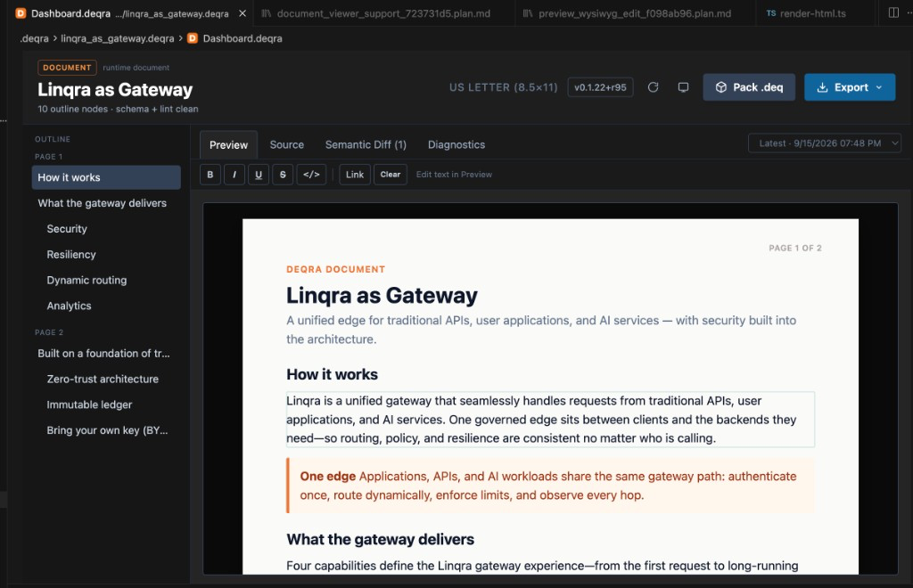The height and width of the screenshot is (588, 913).
Task: Select the Zero-trust architecture outline node
Action: tap(106, 379)
